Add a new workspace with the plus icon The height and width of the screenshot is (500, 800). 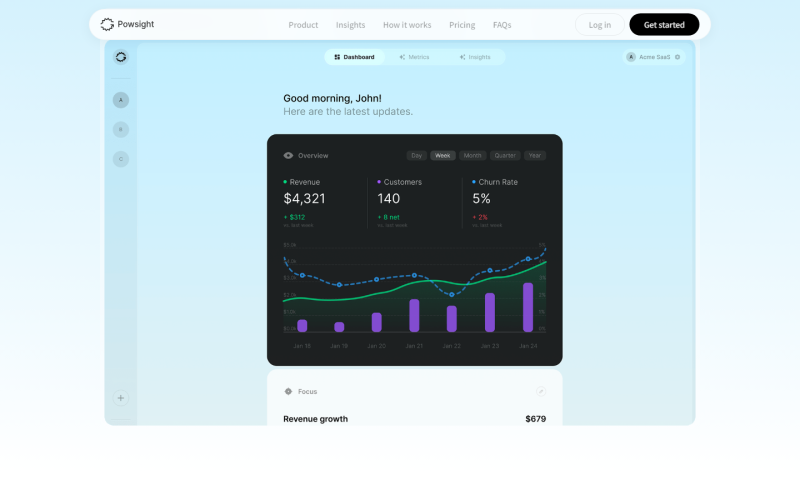point(121,398)
